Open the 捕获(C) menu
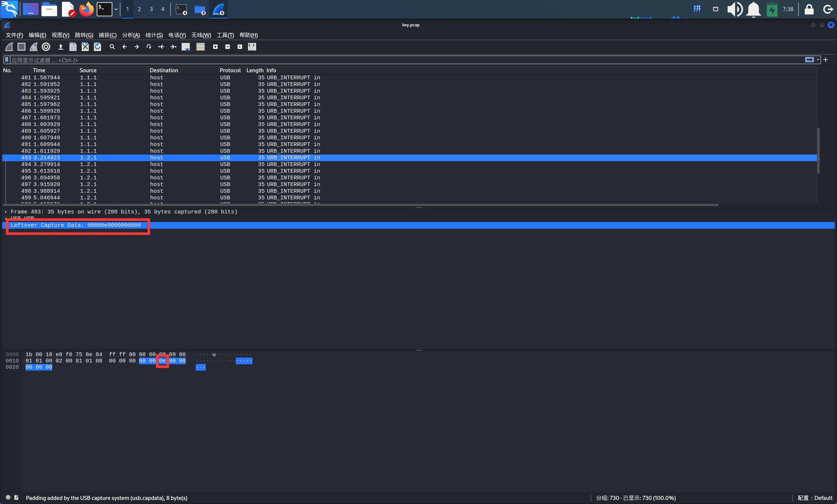The height and width of the screenshot is (504, 837). (107, 35)
